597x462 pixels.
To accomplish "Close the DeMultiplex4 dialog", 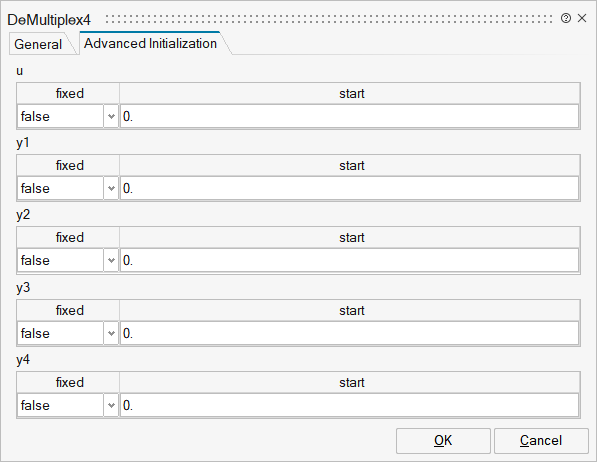I will coord(582,18).
